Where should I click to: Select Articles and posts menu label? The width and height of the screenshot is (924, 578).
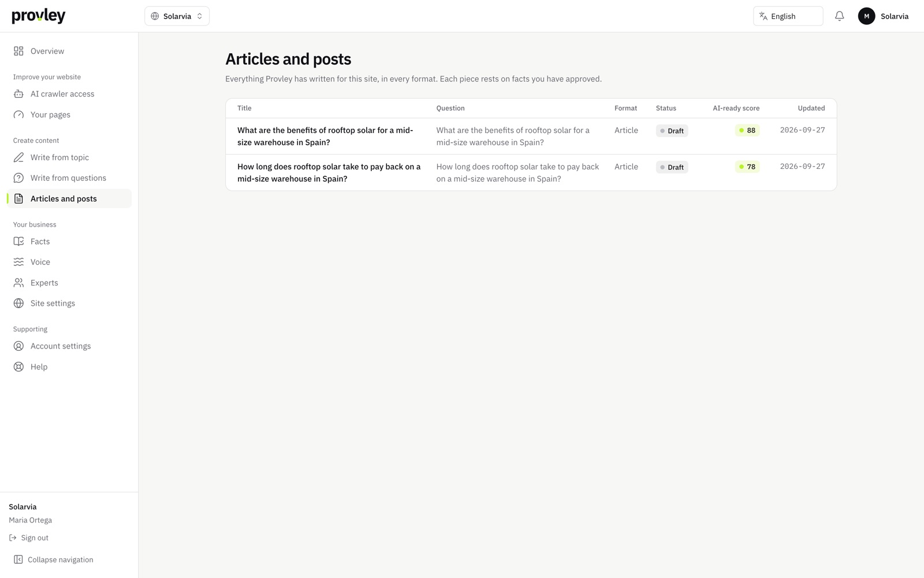(64, 199)
